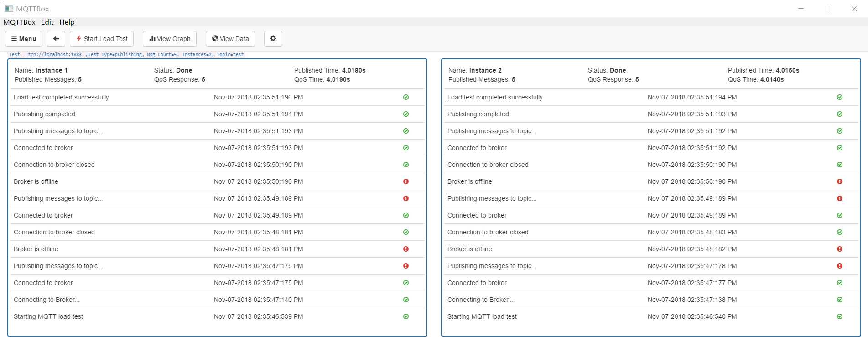This screenshot has width=868, height=337.
Task: Maximize the MQTTBox window
Action: click(827, 9)
